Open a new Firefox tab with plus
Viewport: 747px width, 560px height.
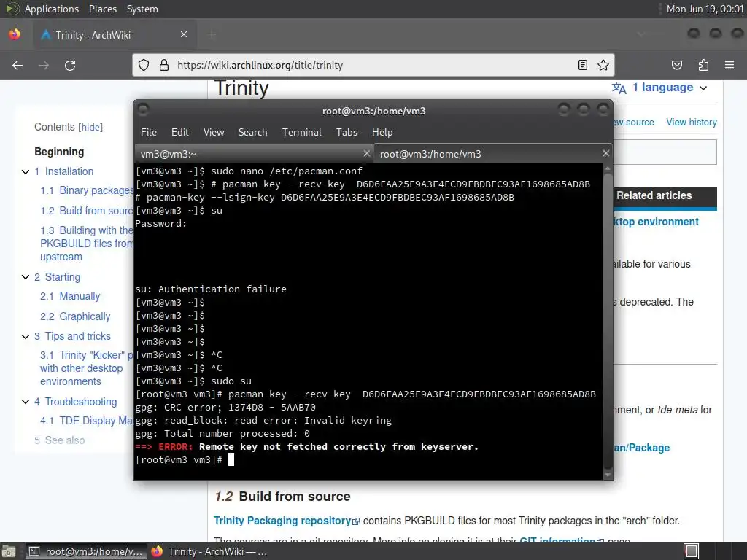212,35
